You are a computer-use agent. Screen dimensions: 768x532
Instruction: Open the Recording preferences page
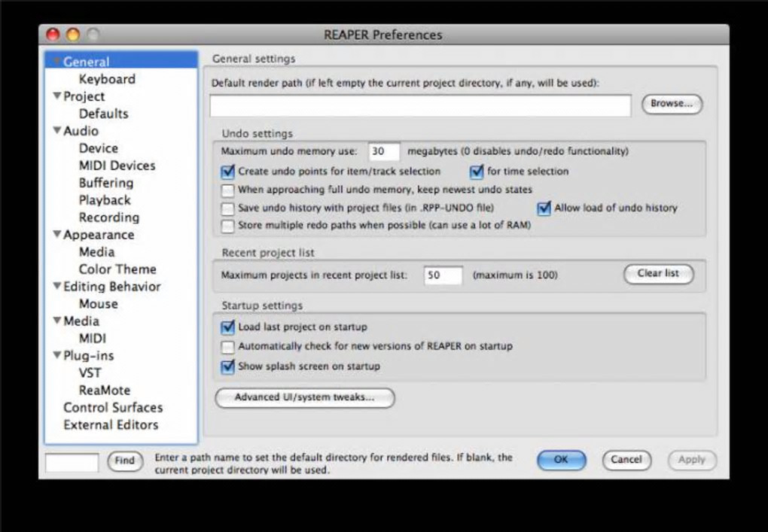[x=109, y=217]
